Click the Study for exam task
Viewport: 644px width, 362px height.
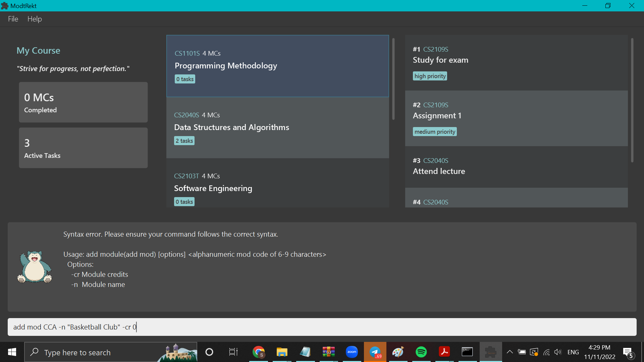(516, 63)
